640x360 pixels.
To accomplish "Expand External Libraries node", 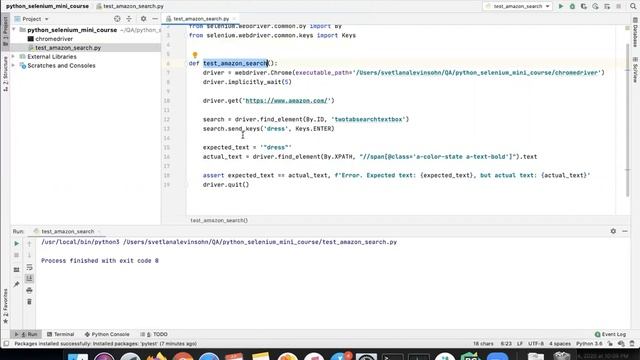I will pyautogui.click(x=14, y=57).
